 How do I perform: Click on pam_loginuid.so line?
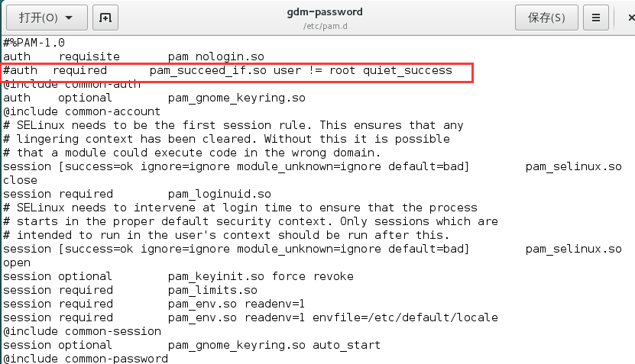coord(138,194)
